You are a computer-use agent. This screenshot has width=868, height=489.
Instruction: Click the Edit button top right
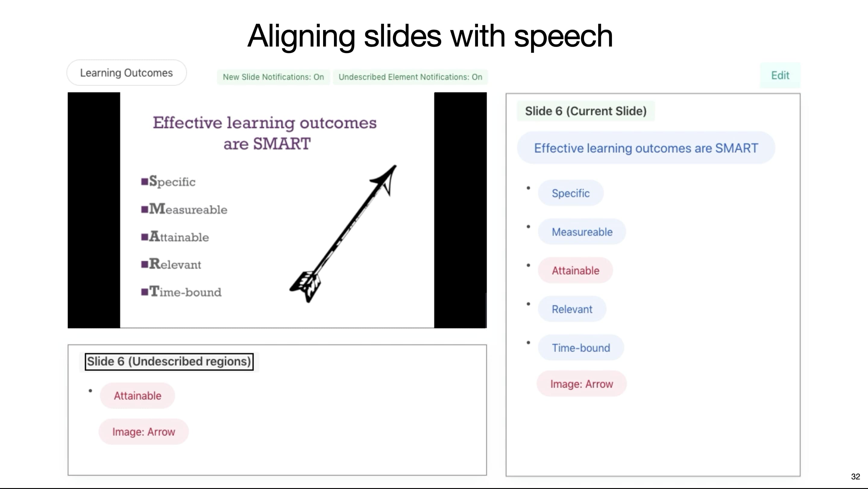pos(779,75)
